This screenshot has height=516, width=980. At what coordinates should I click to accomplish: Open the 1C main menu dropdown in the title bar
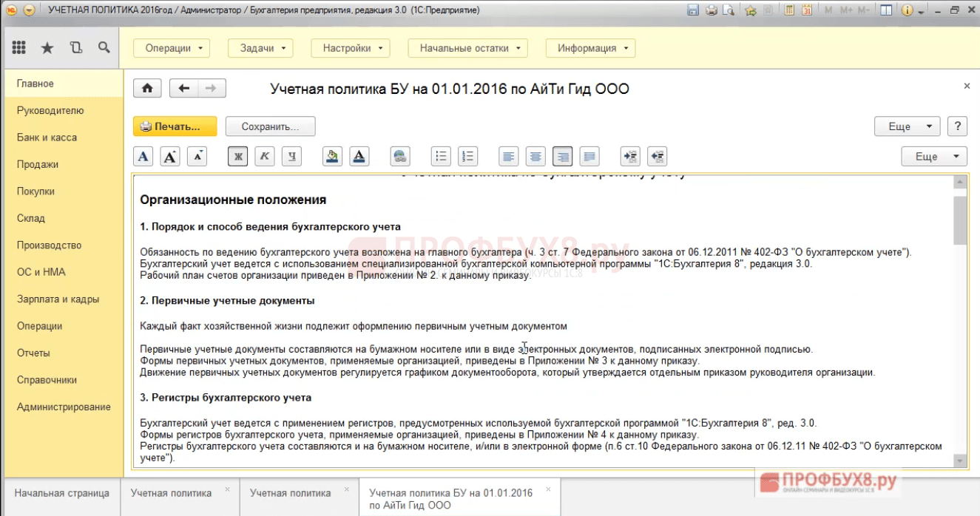[29, 10]
